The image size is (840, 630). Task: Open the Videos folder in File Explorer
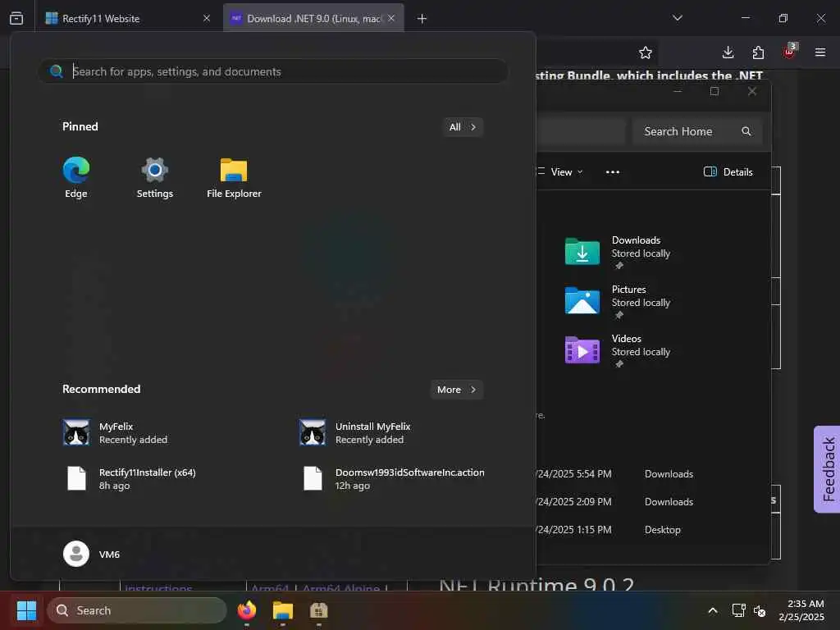[619, 350]
